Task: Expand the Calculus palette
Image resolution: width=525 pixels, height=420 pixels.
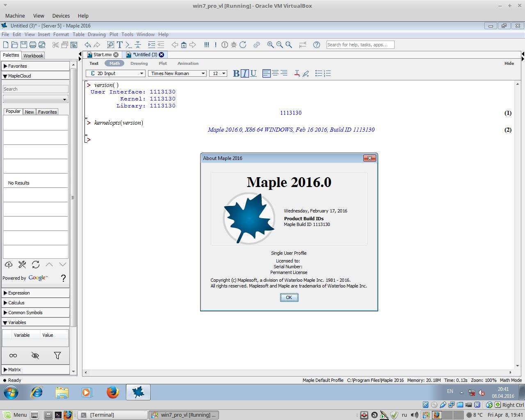Action: [x=16, y=303]
